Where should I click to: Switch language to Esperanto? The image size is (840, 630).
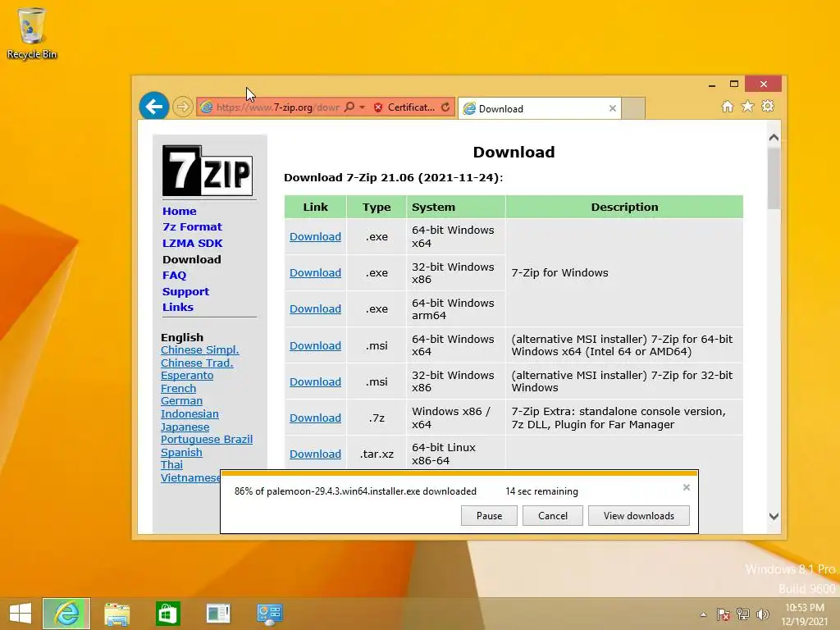(187, 376)
